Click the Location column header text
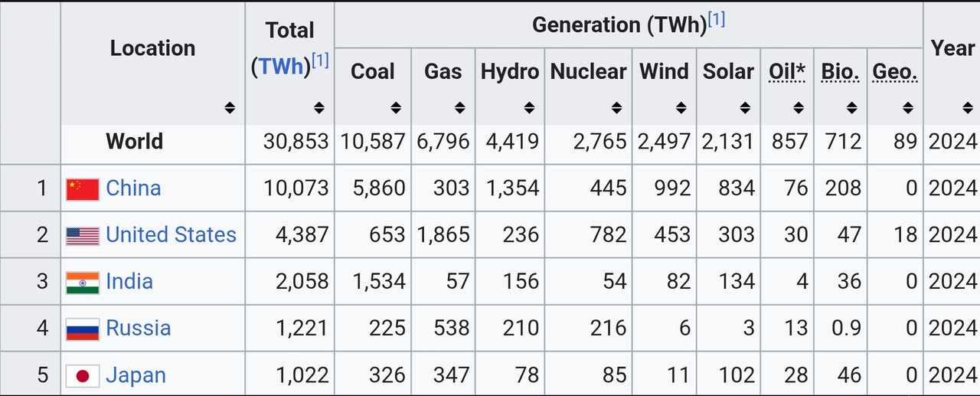This screenshot has height=396, width=980. coord(153,47)
